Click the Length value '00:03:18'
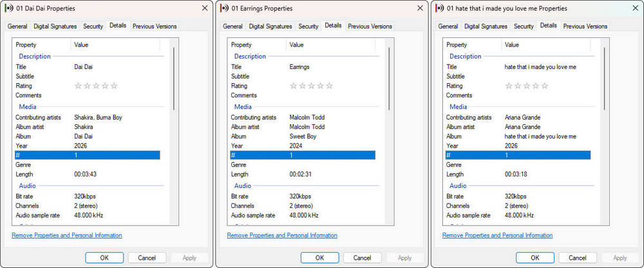 point(515,175)
